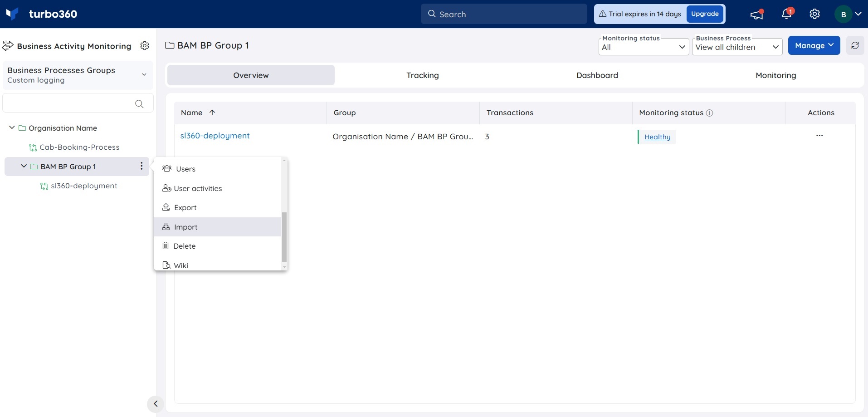The width and height of the screenshot is (868, 417).
Task: Click the Trial expires in 14 days text
Action: tap(644, 14)
